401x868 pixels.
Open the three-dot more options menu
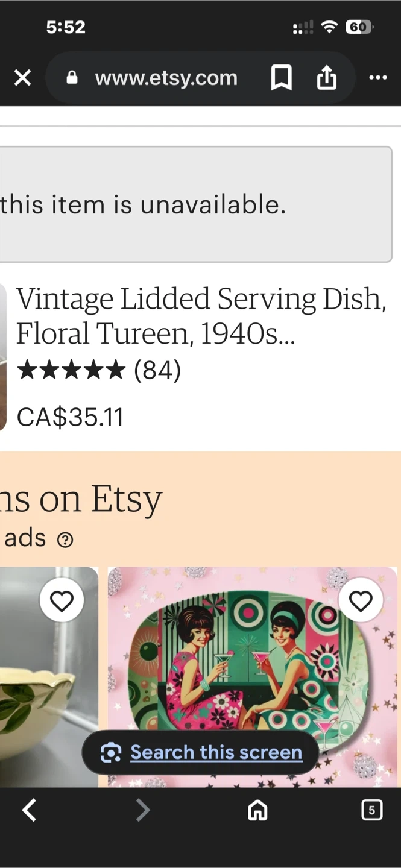tap(377, 78)
